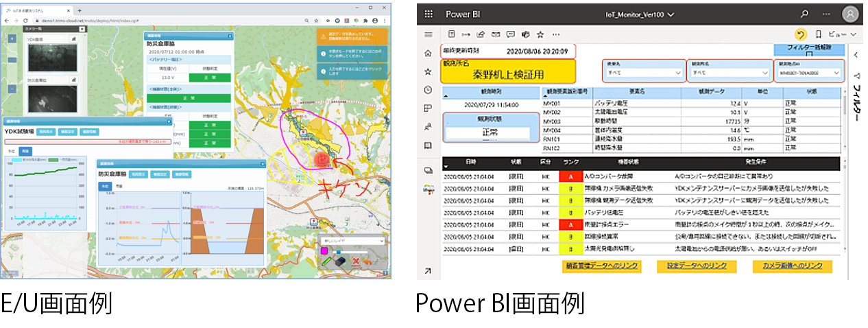Viewport: 868px width, 328px height.
Task: Open the 防災倉庫脇 camera thumbnail image
Action: tap(53, 99)
